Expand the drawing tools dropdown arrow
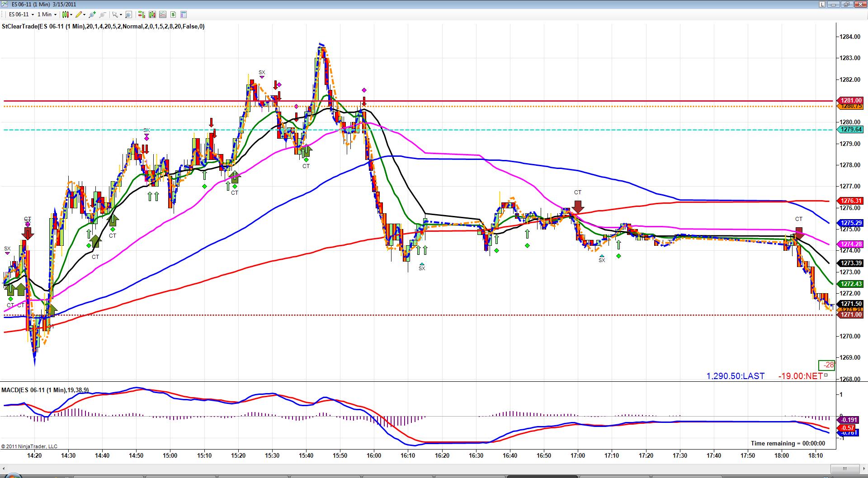868x478 pixels. (x=85, y=15)
